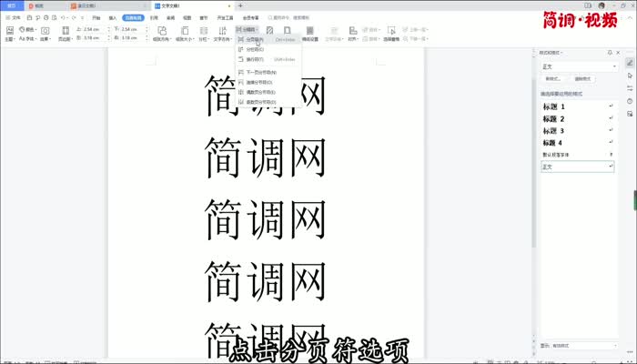637x364 pixels.
Task: Click the 页边距 margins icon
Action: click(64, 35)
